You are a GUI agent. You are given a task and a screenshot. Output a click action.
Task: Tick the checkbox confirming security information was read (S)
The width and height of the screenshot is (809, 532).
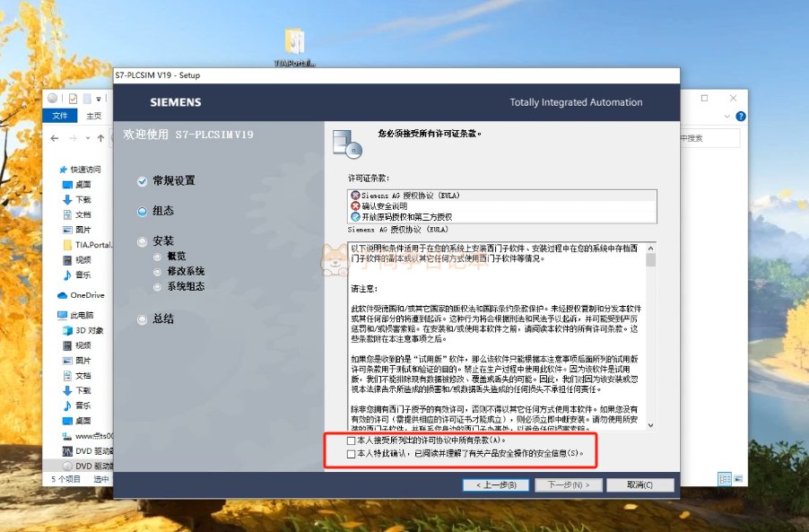tap(352, 454)
